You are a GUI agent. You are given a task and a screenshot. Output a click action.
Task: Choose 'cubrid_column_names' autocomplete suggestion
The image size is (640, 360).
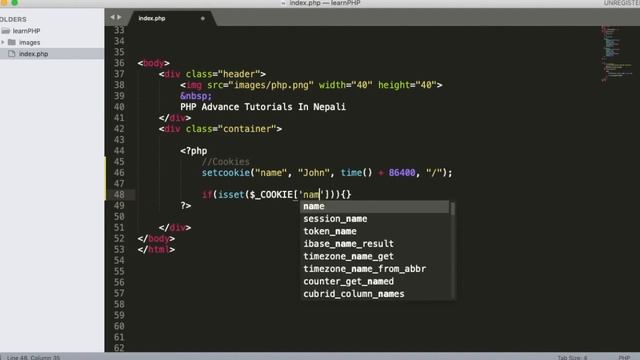click(375, 294)
